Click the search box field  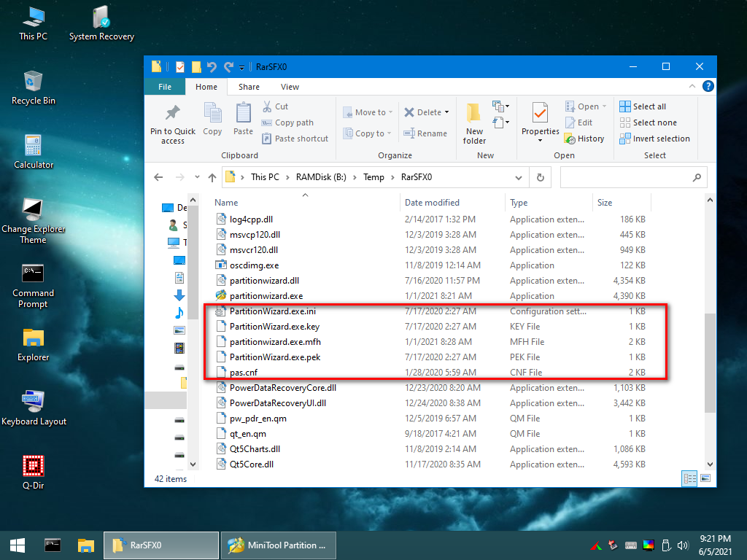click(633, 177)
